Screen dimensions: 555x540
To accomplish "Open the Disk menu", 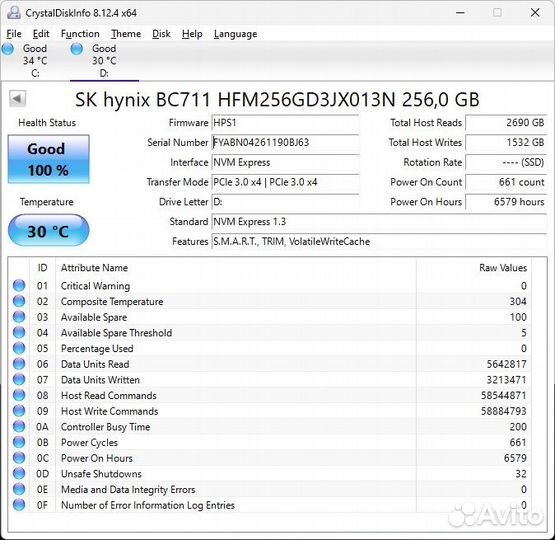I will pyautogui.click(x=161, y=34).
